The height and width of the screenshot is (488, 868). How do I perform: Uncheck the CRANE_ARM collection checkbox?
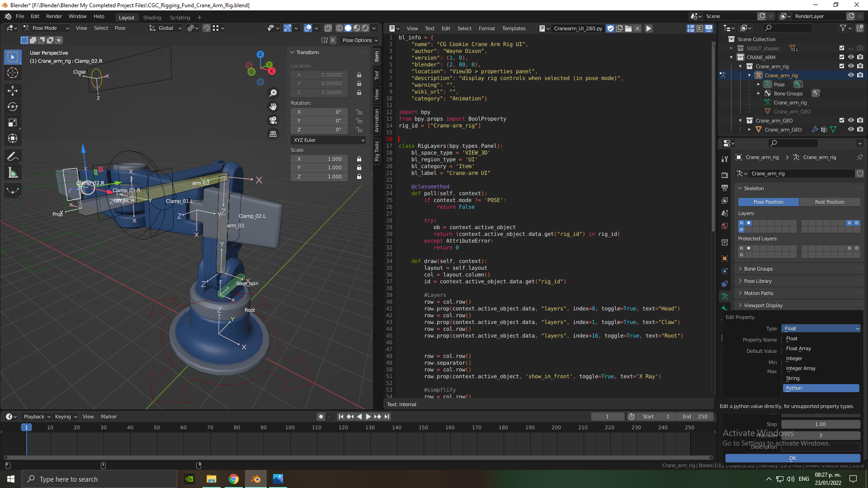(841, 57)
